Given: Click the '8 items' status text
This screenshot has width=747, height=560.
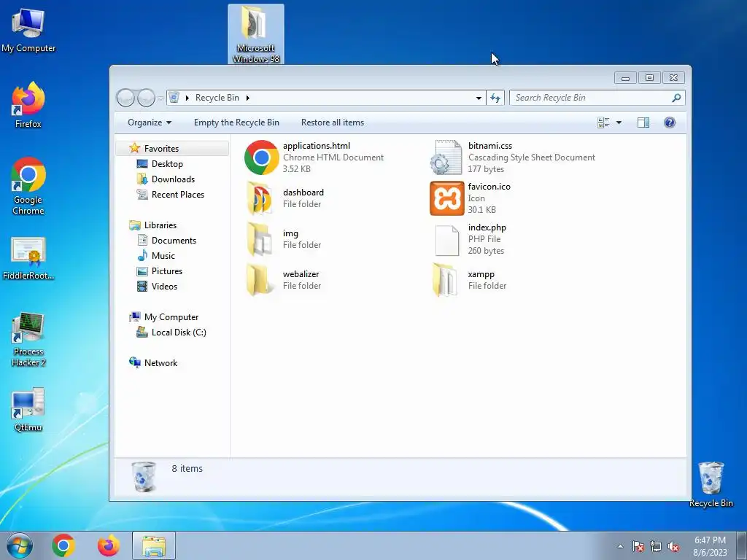Looking at the screenshot, I should click(187, 469).
